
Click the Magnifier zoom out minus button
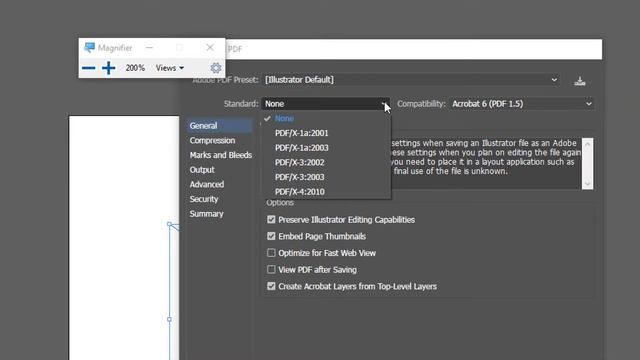tap(89, 68)
